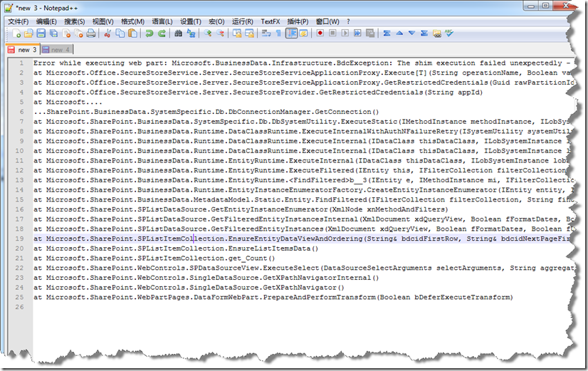Click 'EnsureListItemsData()' on line 20
The width and height of the screenshot is (588, 371).
[273, 249]
